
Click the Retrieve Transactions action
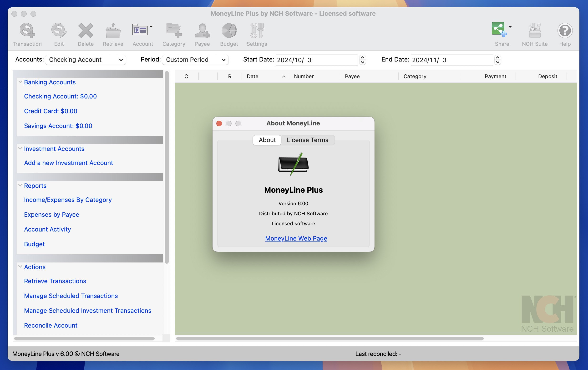(55, 281)
